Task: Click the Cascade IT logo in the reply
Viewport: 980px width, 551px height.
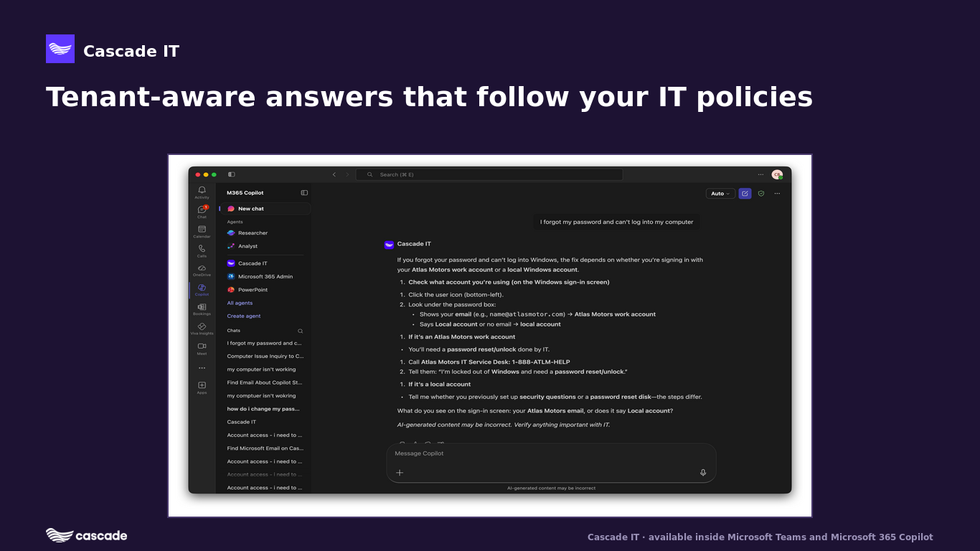Action: pyautogui.click(x=389, y=245)
